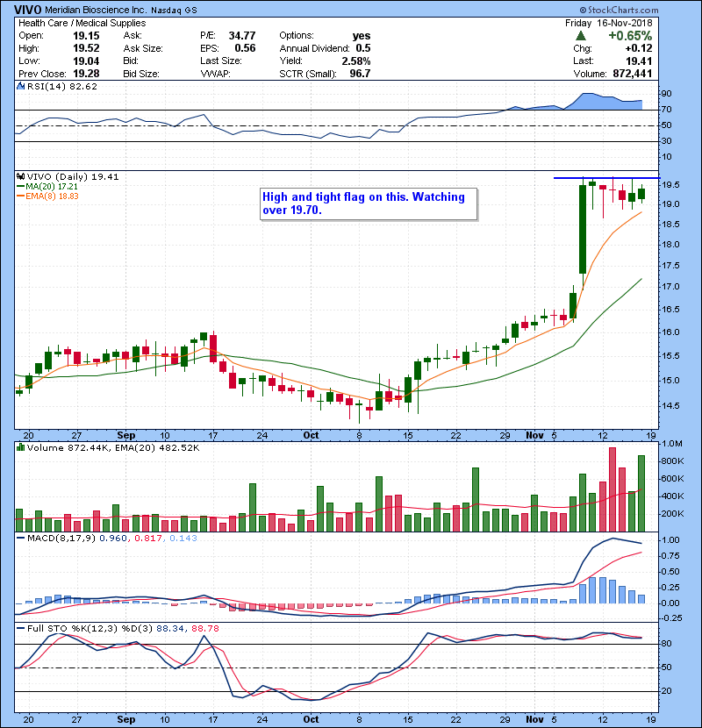This screenshot has height=728, width=702.
Task: Click the candlestick icon next to VIVO (Daily)
Action: (20, 177)
